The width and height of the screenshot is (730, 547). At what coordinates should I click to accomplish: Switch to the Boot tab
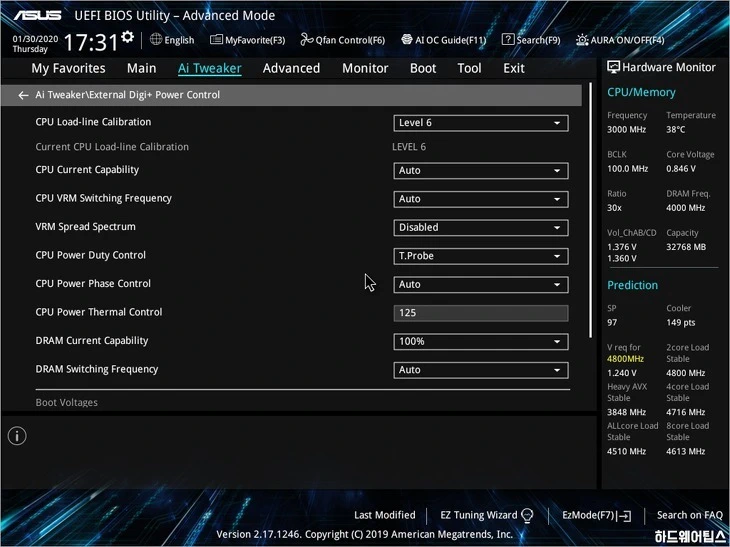point(423,68)
